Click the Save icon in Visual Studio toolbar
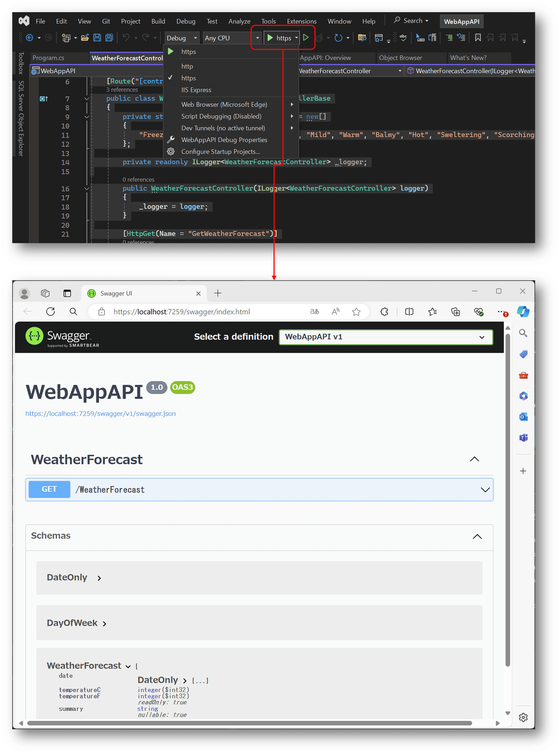Image resolution: width=560 pixels, height=754 pixels. pos(97,38)
